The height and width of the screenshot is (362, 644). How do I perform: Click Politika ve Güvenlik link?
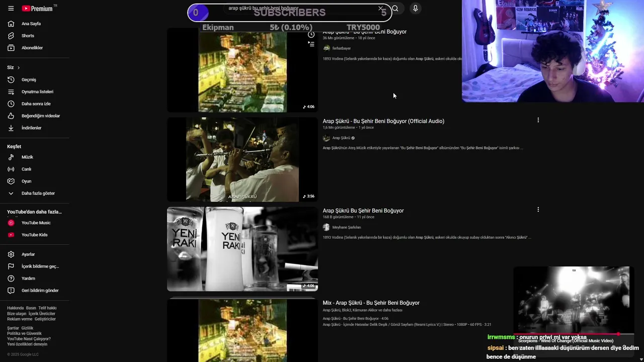pyautogui.click(x=24, y=333)
